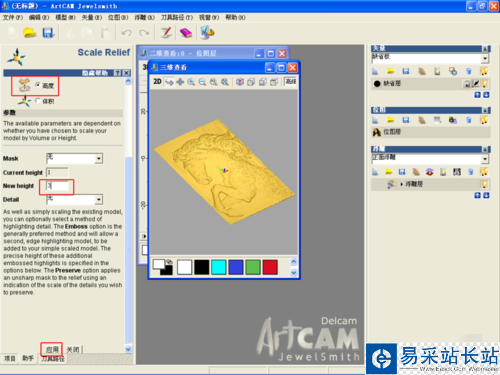Image resolution: width=500 pixels, height=375 pixels.
Task: Switch to the 项目 (Project) tab
Action: click(10, 358)
